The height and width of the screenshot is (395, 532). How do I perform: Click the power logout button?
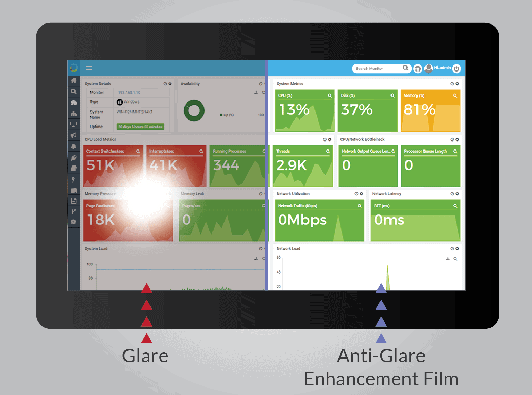coord(457,68)
